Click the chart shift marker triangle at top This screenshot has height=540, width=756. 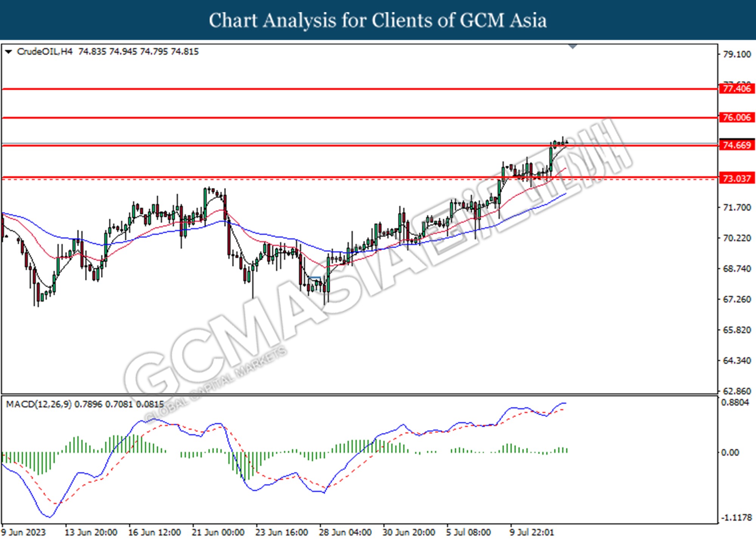[573, 47]
